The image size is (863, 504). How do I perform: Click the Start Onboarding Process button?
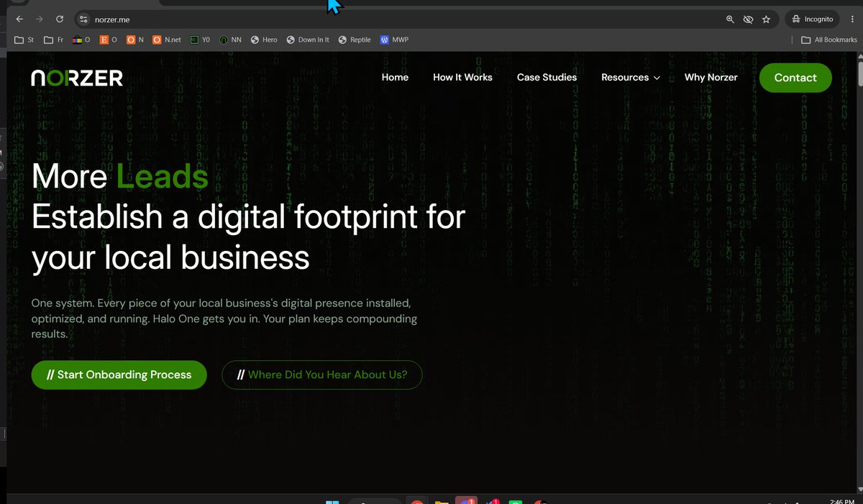tap(119, 375)
